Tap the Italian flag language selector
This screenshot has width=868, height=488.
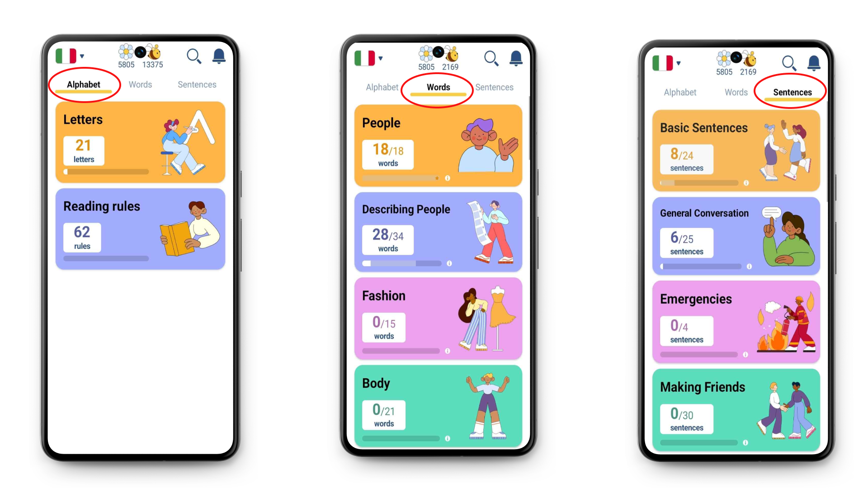click(71, 58)
